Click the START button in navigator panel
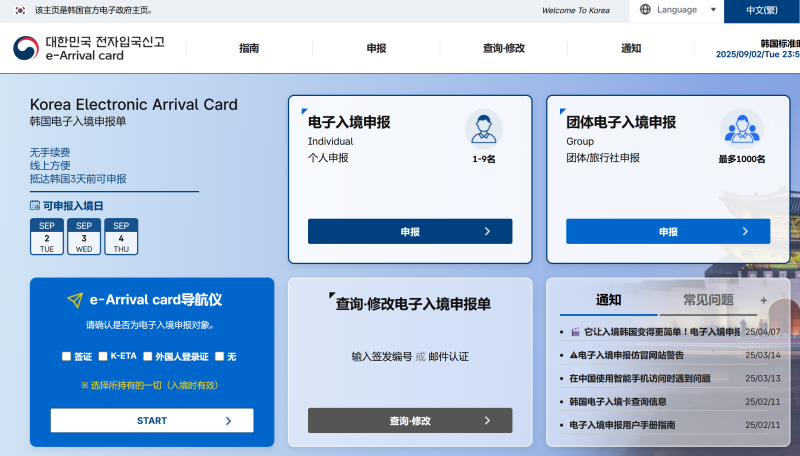Screen dimensions: 800x456 tap(152, 420)
